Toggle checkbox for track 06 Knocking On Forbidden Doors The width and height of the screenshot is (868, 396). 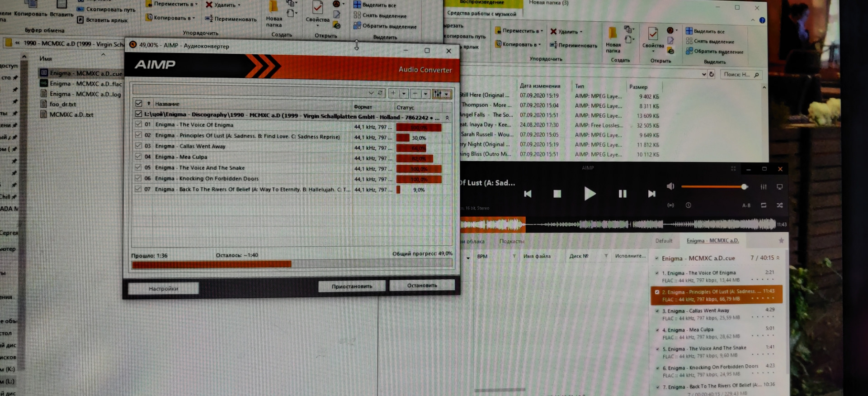138,178
